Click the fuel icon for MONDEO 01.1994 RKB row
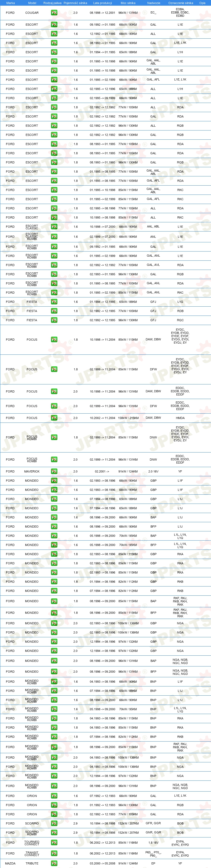The image size is (211, 868). point(54,582)
